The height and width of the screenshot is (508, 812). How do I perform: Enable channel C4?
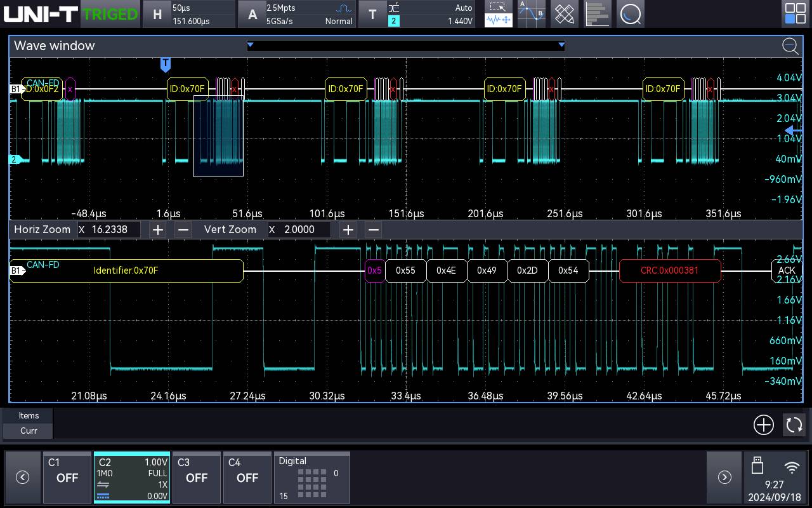[247, 477]
